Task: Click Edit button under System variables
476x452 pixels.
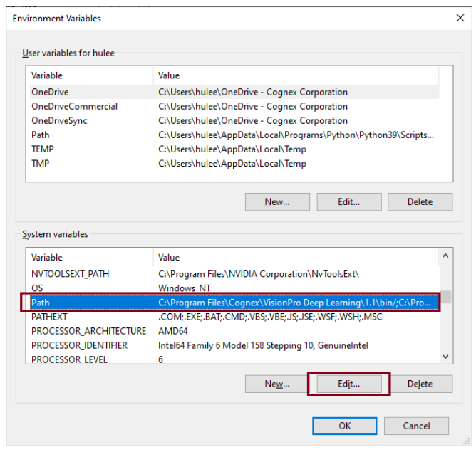Action: tap(348, 384)
